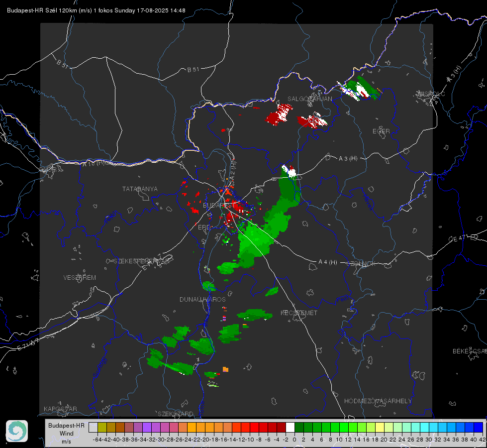The height and width of the screenshot is (448, 487).
Task: Select the white legend swatch between -2 and 0
Action: (x=290, y=428)
